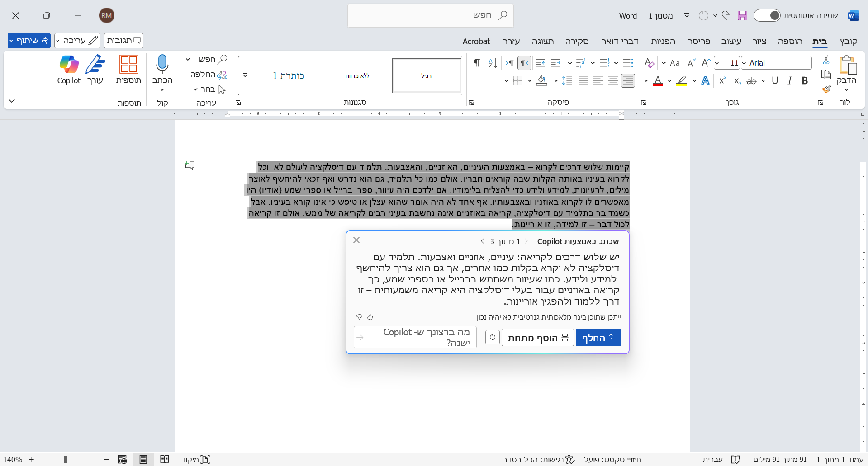Click the Insert below (הוסף מתחת) button
868x466 pixels.
537,338
